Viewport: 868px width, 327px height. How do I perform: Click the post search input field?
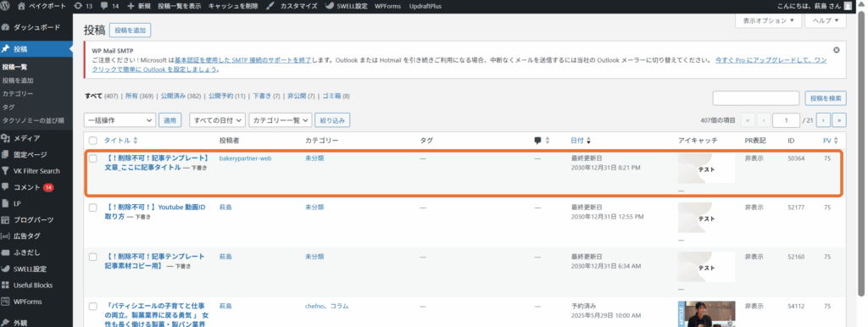pyautogui.click(x=755, y=98)
